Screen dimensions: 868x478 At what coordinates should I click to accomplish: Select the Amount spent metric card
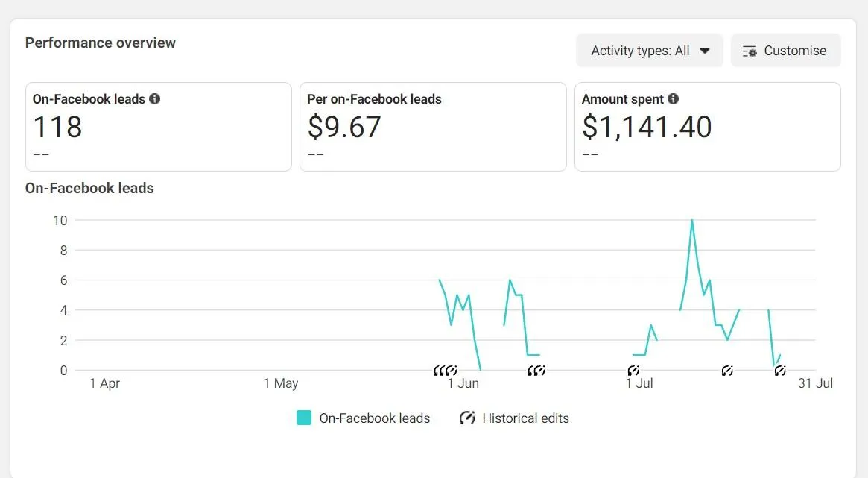(x=707, y=127)
